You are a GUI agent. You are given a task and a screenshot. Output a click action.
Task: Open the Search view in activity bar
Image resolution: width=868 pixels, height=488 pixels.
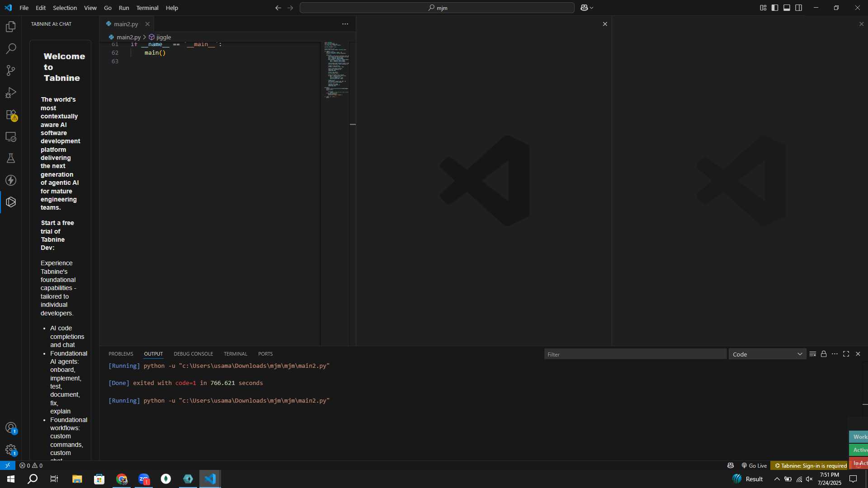click(x=11, y=49)
